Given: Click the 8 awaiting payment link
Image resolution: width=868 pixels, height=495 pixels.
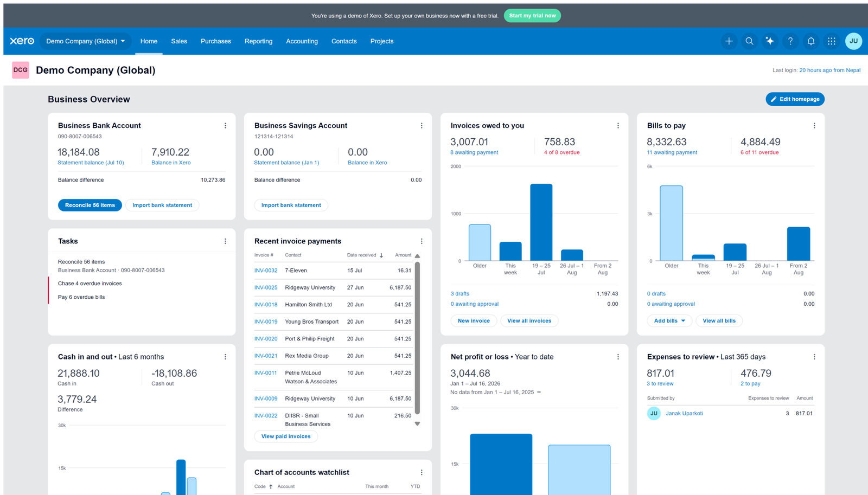Looking at the screenshot, I should click(x=474, y=152).
